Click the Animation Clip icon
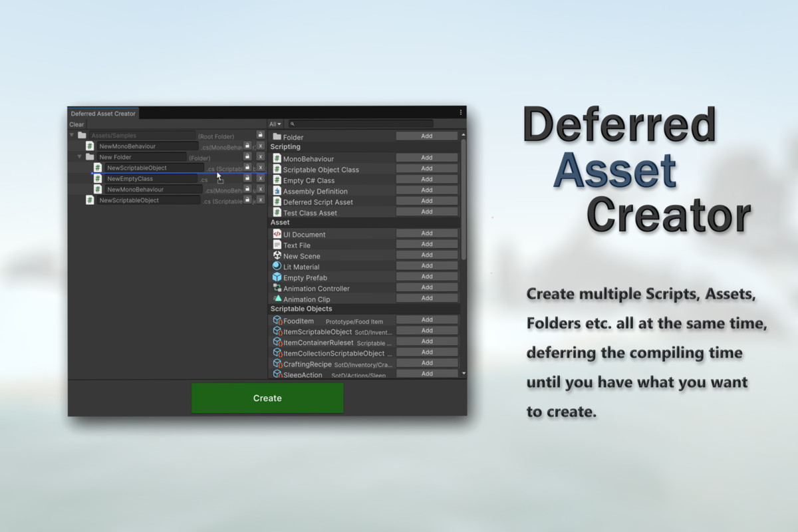This screenshot has height=532, width=798. coord(277,299)
